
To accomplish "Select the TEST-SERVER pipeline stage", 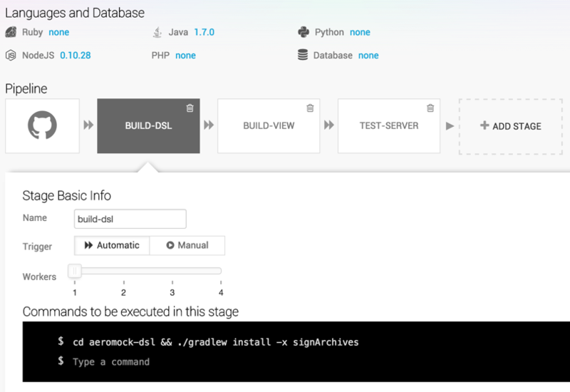I will coord(389,126).
